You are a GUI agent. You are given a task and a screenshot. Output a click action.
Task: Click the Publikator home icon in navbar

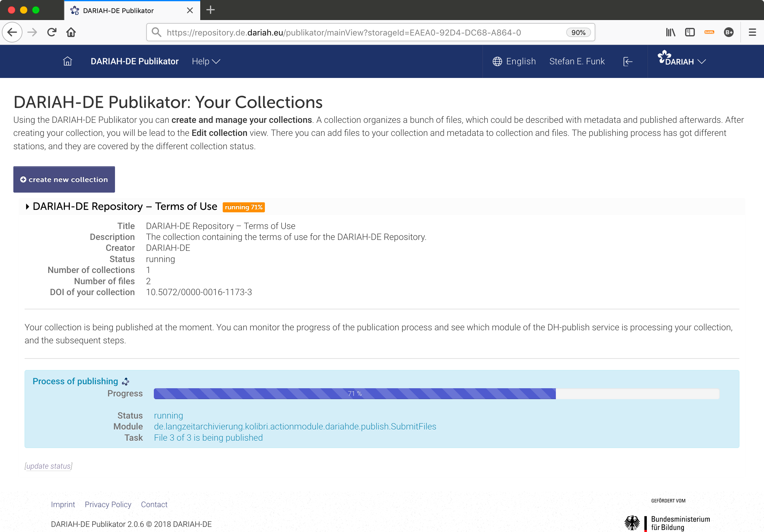pyautogui.click(x=68, y=61)
